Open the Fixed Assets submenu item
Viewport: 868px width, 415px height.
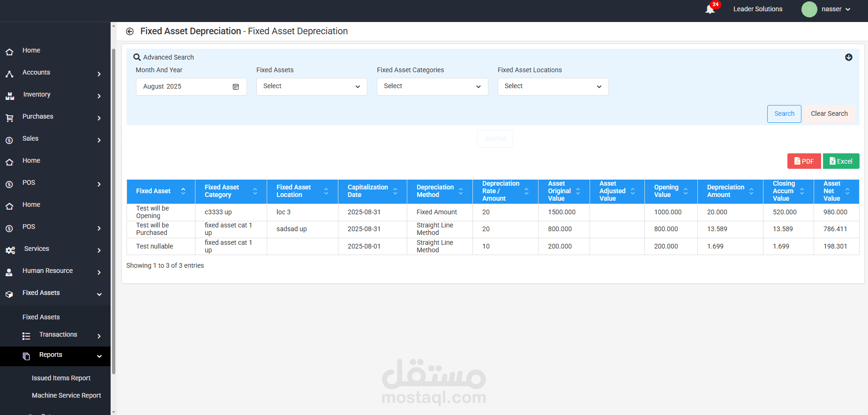click(41, 317)
